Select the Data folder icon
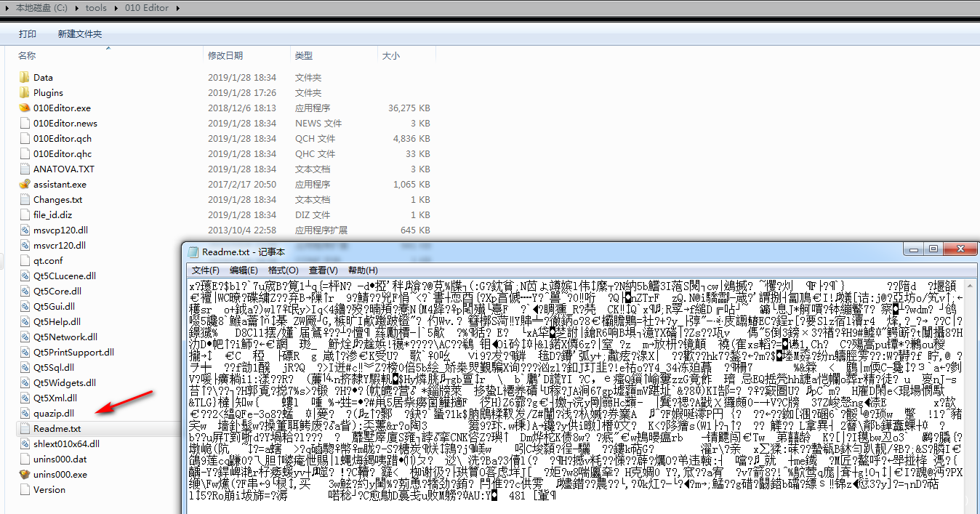 click(x=25, y=77)
